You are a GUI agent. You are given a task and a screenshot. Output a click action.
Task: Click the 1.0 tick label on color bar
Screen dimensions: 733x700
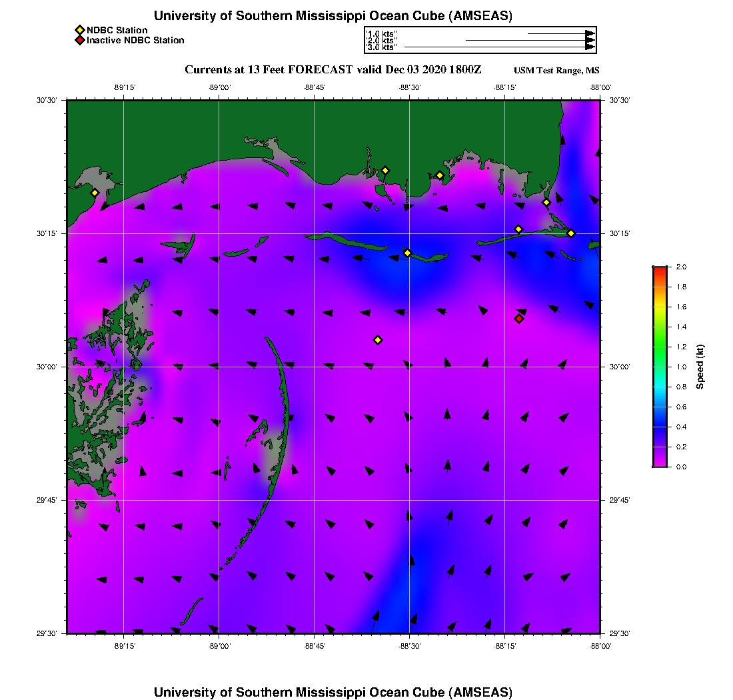(681, 367)
